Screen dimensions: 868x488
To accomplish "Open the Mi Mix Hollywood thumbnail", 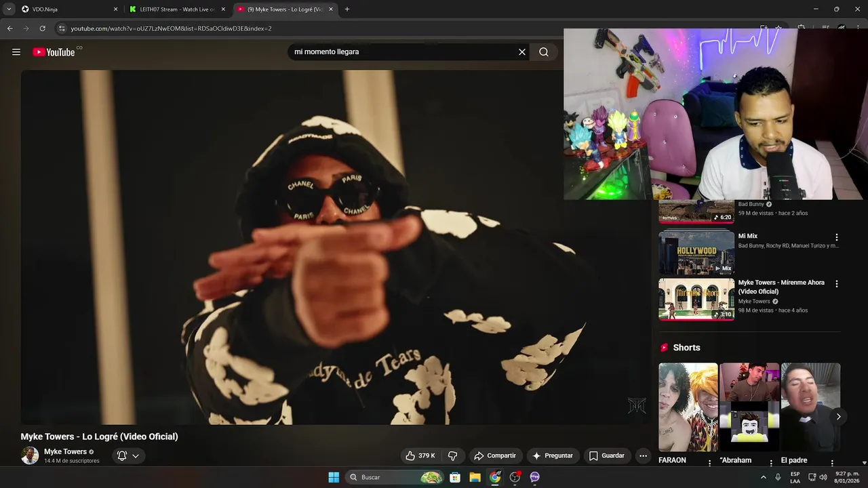I will click(x=696, y=252).
